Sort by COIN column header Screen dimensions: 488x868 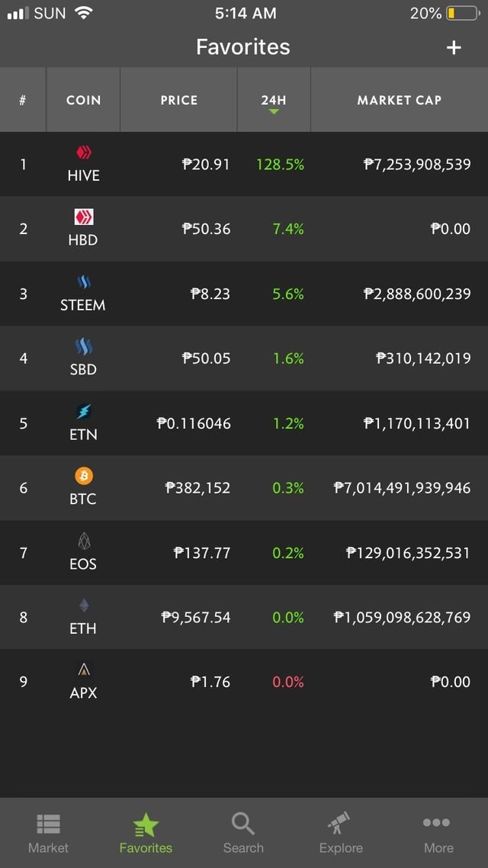tap(84, 100)
